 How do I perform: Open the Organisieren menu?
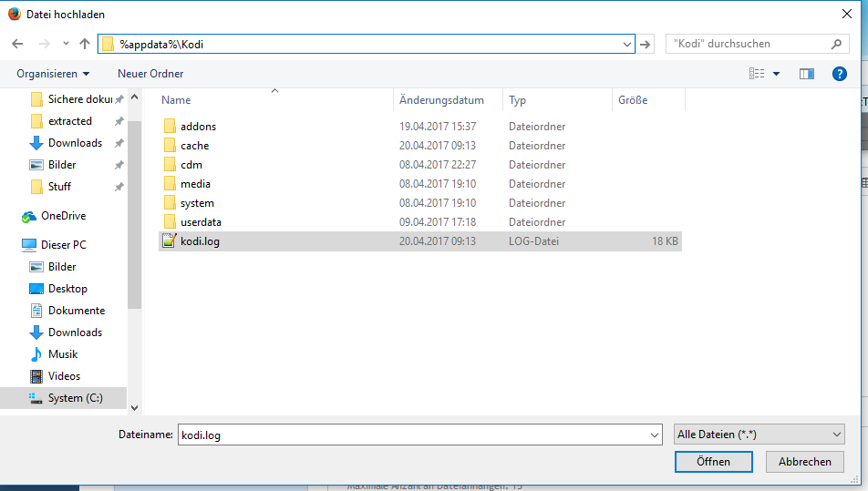53,74
